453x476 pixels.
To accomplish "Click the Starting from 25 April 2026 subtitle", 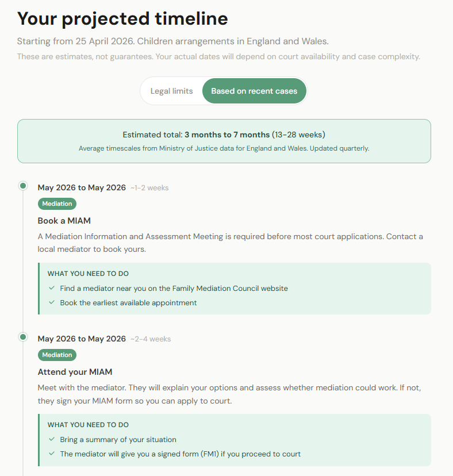I will click(172, 41).
